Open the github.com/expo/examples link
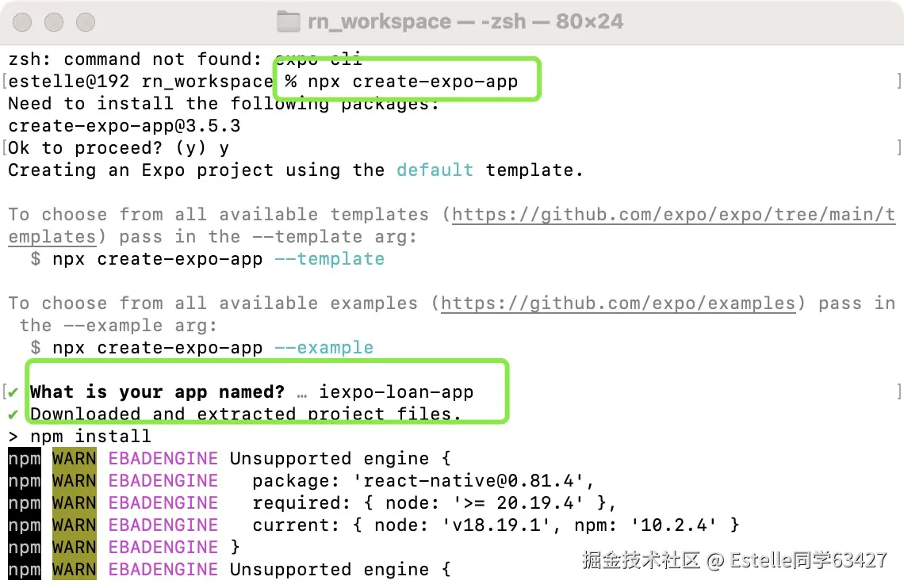The height and width of the screenshot is (588, 904). pyautogui.click(x=618, y=304)
